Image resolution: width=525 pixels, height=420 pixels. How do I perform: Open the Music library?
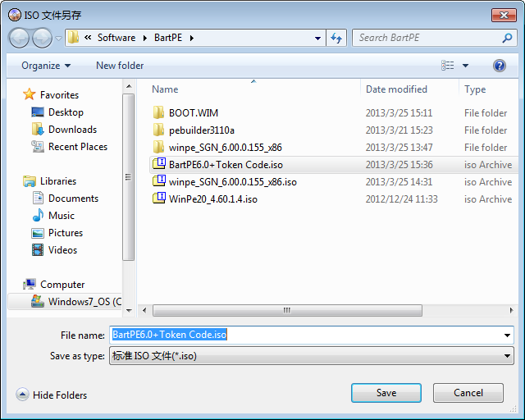pos(61,216)
